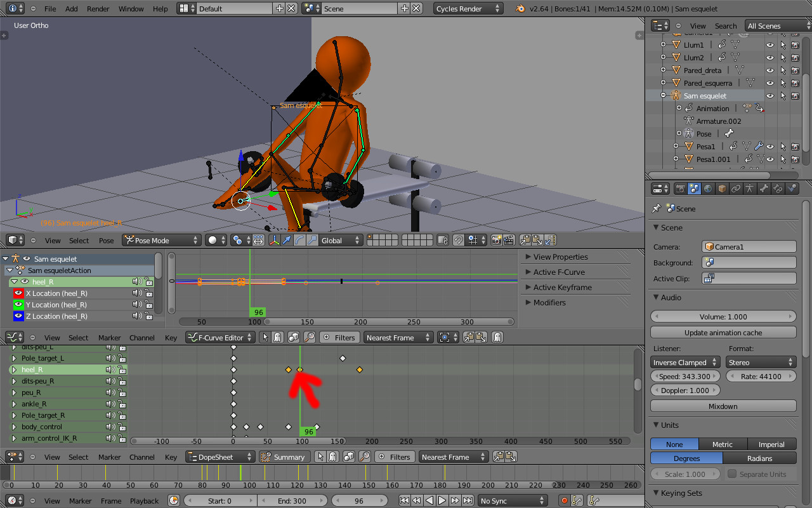Screen dimensions: 812x508
Task: Hide the X Location (heel_R) curve
Action: pyautogui.click(x=18, y=293)
